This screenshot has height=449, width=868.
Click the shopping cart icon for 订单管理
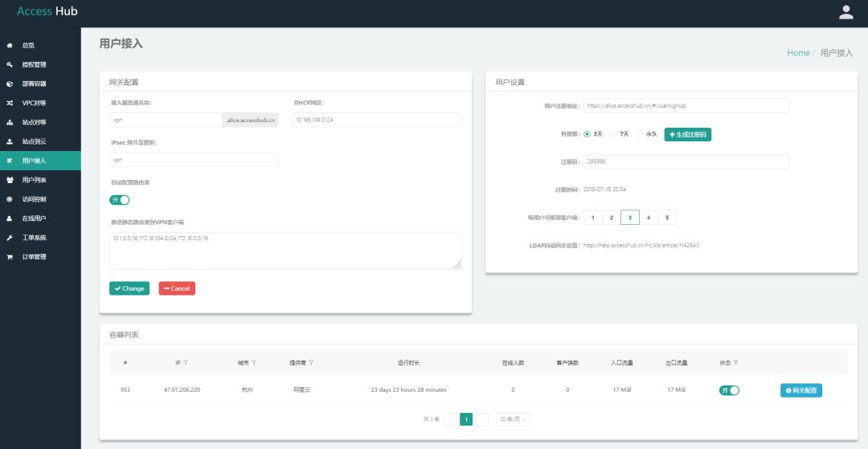[x=10, y=257]
